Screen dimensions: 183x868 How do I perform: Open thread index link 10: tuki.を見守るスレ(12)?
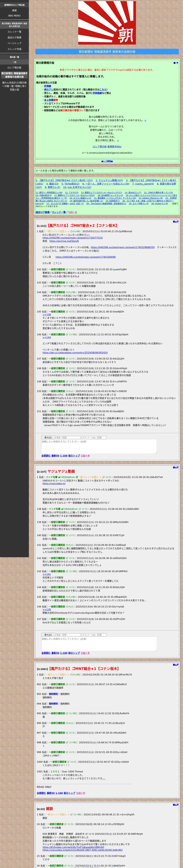77,187
